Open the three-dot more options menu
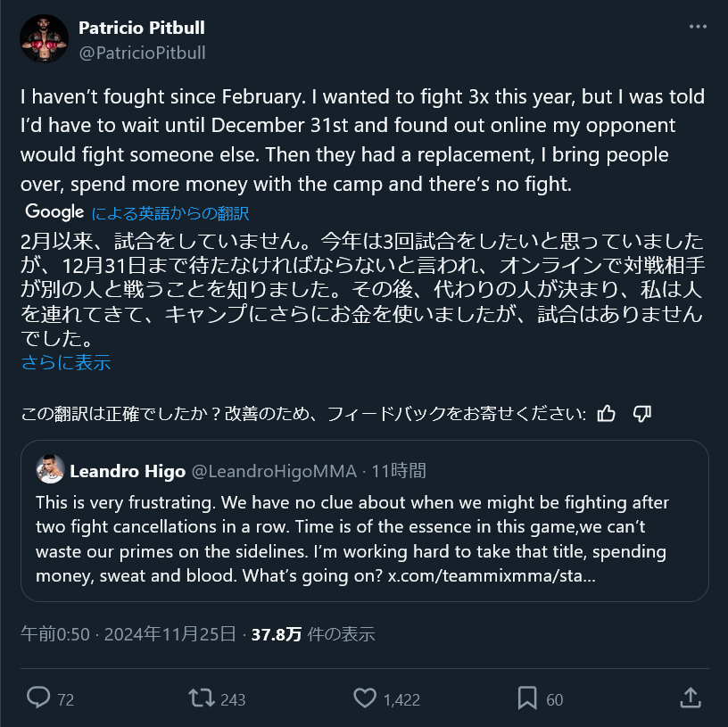This screenshot has width=728, height=727. tap(698, 28)
